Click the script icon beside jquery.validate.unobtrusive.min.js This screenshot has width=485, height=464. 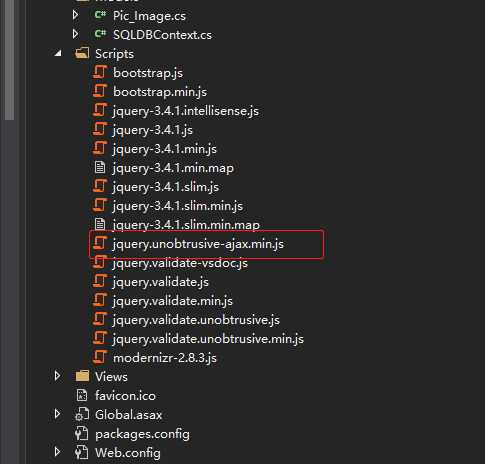(x=100, y=338)
